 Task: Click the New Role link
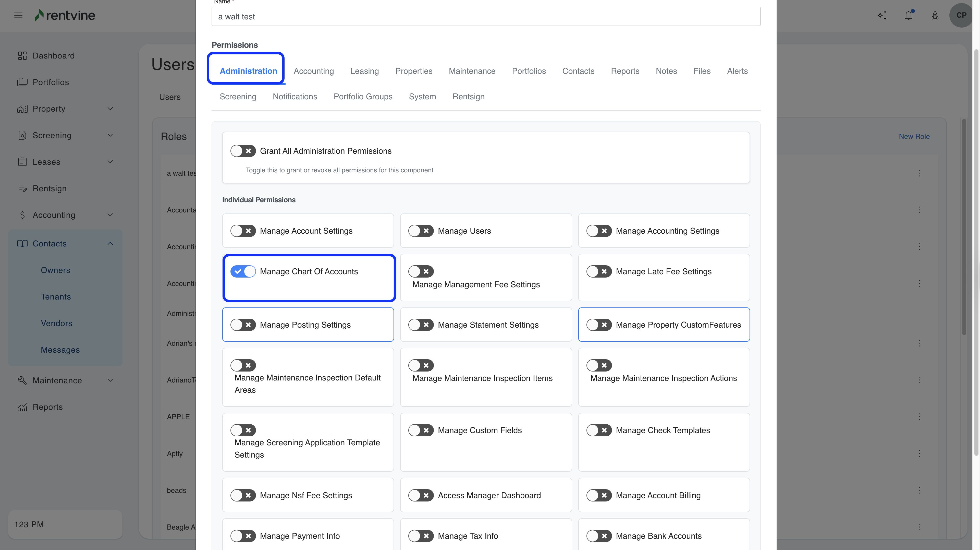[914, 137]
